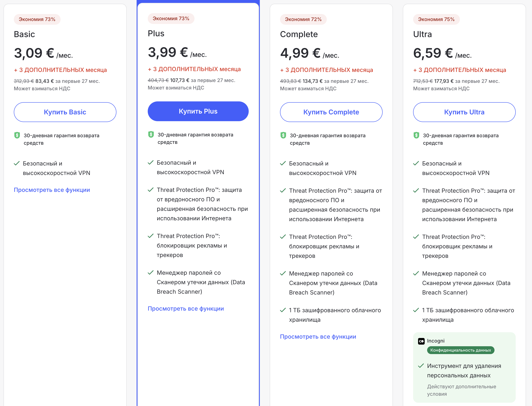This screenshot has width=532, height=406.
Task: Click checkmark beside ad blocker feature in Plus
Action: click(x=151, y=236)
